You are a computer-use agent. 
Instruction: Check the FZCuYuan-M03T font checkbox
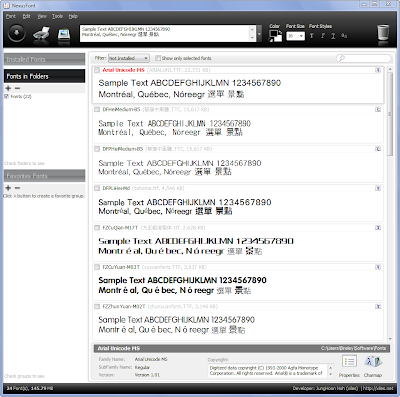pyautogui.click(x=97, y=267)
